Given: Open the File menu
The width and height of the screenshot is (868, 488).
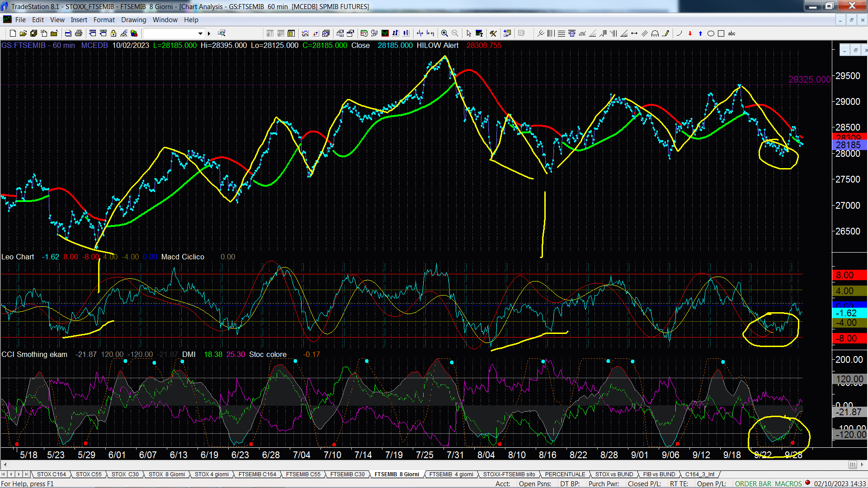Looking at the screenshot, I should (20, 20).
